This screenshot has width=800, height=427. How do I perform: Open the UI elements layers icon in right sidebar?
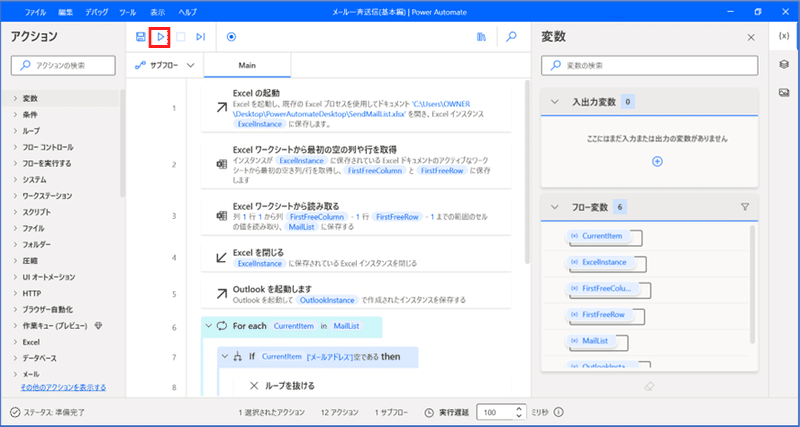tap(784, 64)
